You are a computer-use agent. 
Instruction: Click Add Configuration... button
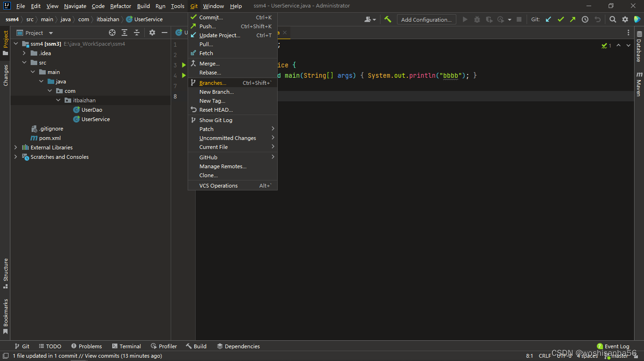426,19
